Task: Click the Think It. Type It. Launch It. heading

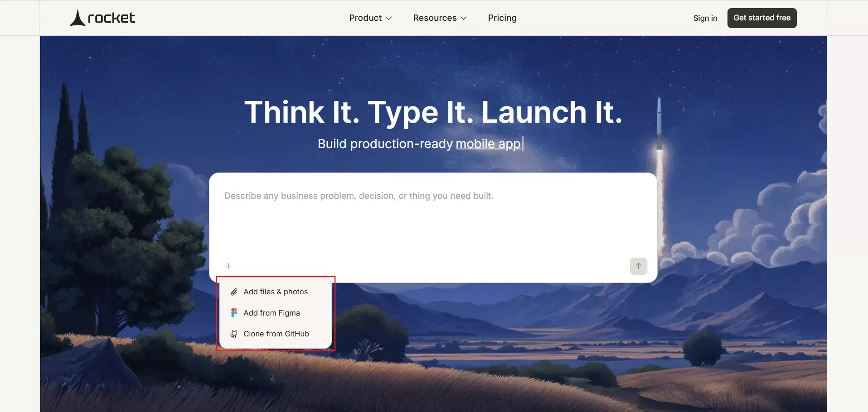Action: [x=433, y=112]
